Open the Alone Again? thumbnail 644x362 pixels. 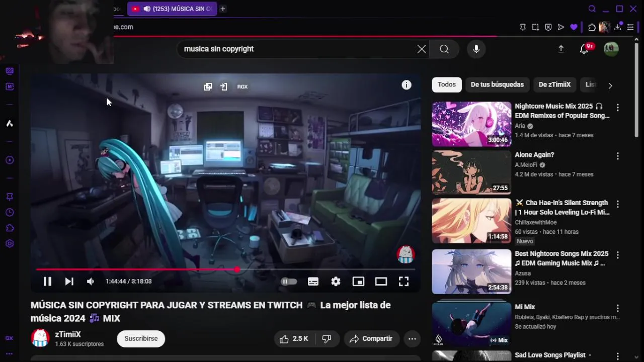coord(471,172)
